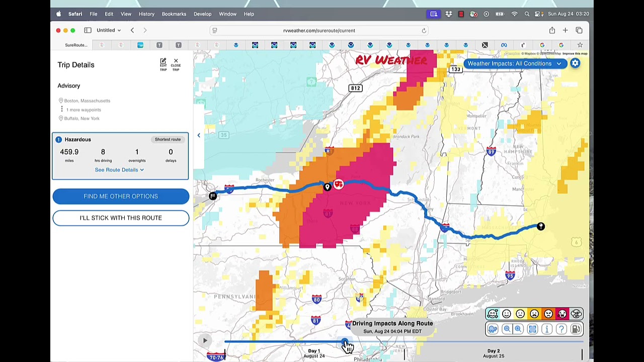Click the timeline slider handle
Screen dimensions: 644x362
(x=345, y=342)
